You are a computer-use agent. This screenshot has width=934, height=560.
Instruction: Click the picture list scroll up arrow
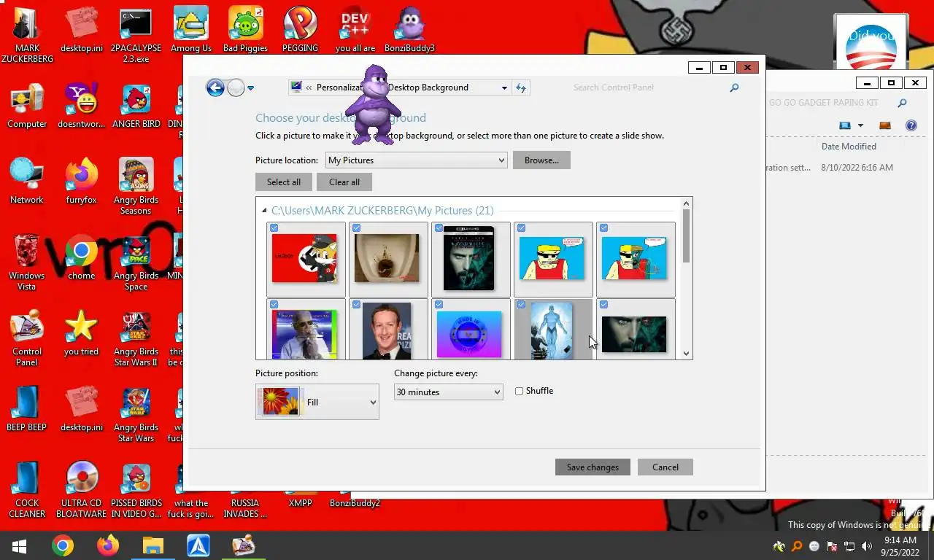point(686,203)
